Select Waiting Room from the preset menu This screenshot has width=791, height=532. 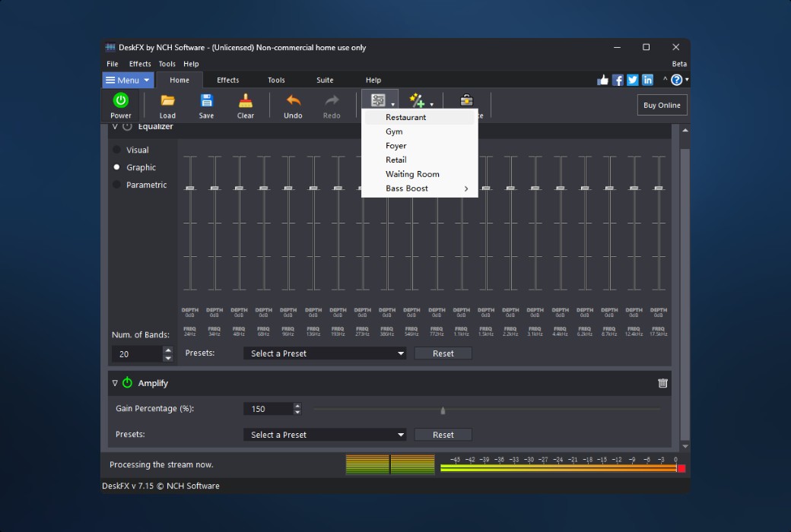(411, 173)
